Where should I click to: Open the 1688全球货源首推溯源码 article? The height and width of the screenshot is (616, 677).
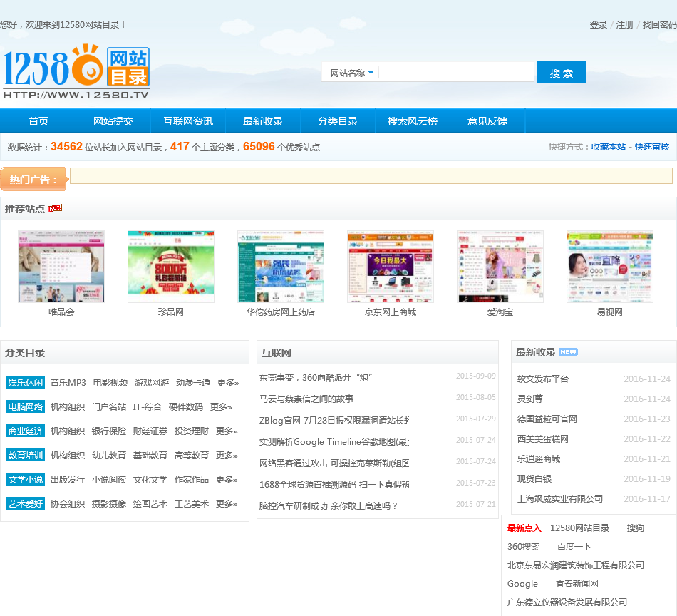[x=334, y=485]
